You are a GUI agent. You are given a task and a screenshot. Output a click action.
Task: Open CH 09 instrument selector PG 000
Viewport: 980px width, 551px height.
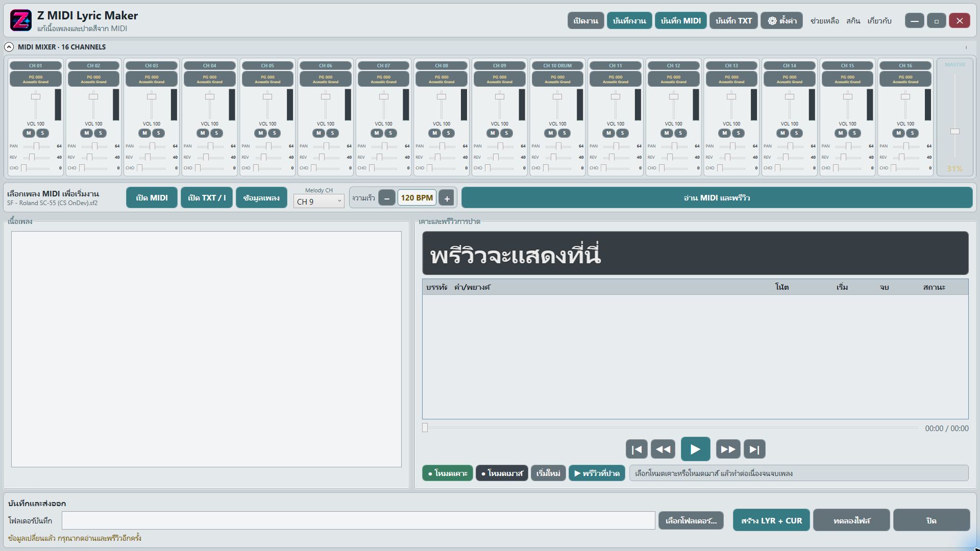point(500,79)
